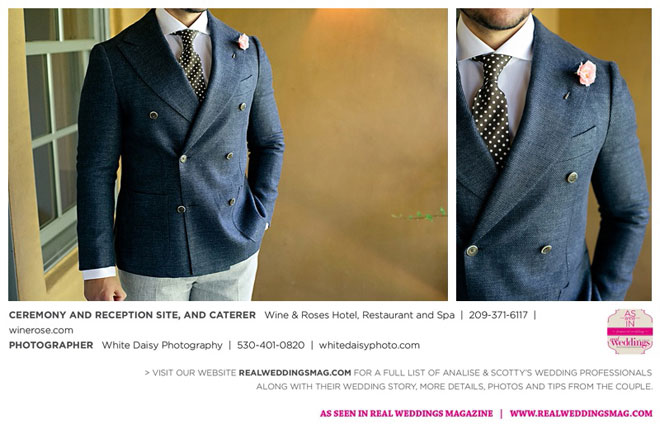Select the left wide groom jacket photo
Image resolution: width=660 pixels, height=424 pixels.
tap(228, 154)
